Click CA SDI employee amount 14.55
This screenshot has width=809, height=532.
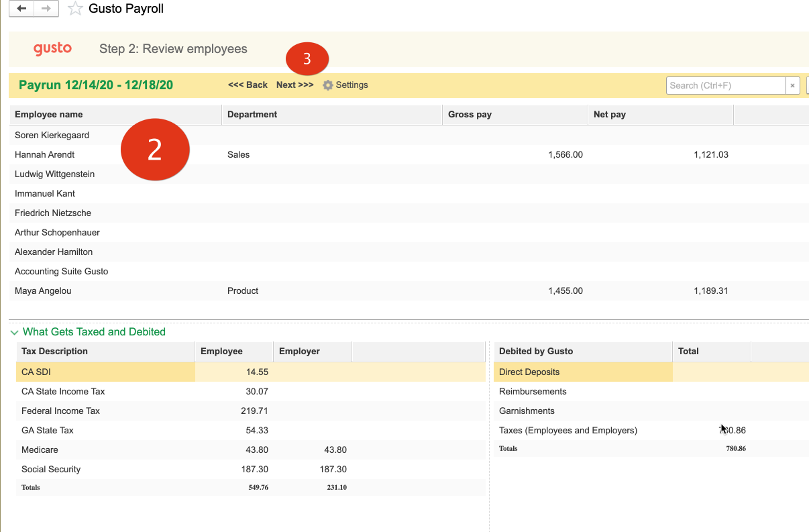click(257, 372)
